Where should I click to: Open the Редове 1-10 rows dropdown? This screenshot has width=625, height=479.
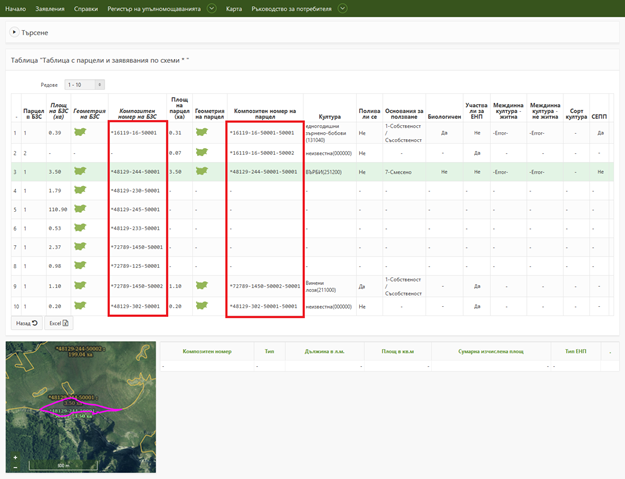click(85, 84)
